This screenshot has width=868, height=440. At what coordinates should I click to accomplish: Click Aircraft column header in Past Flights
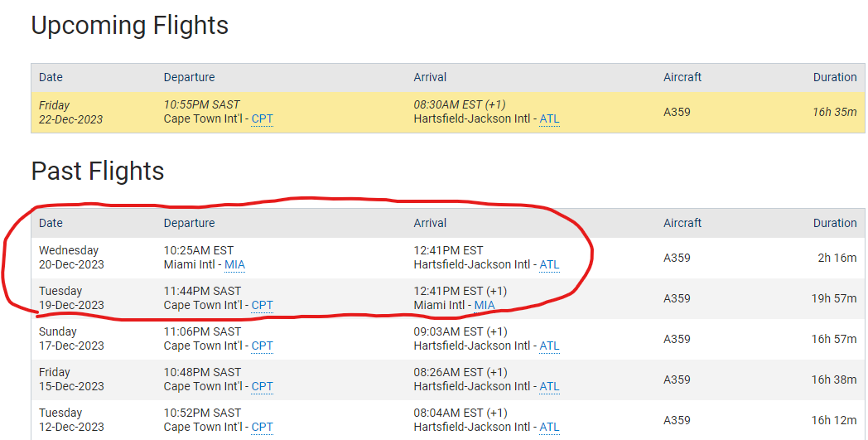point(682,223)
